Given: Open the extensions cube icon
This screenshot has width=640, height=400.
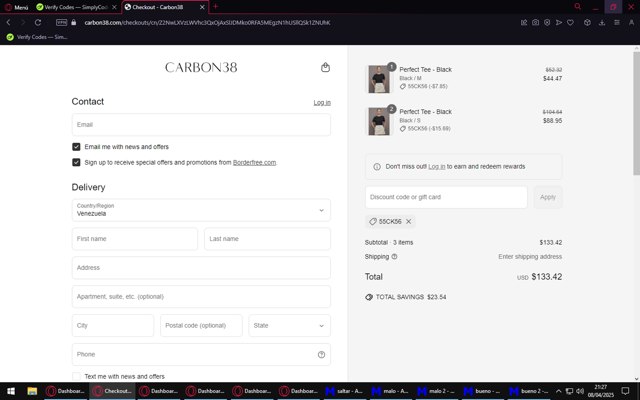Looking at the screenshot, I should [x=587, y=22].
